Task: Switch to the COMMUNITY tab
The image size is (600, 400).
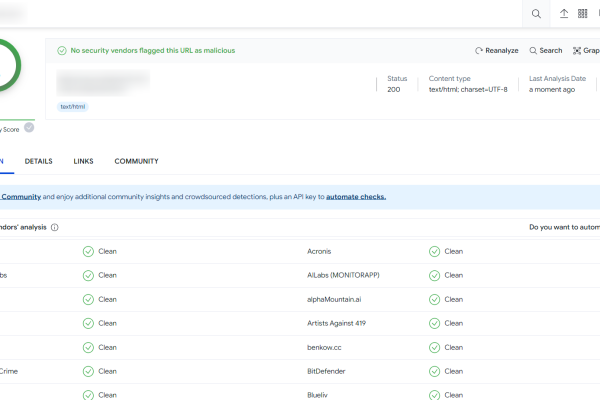Action: (x=136, y=161)
